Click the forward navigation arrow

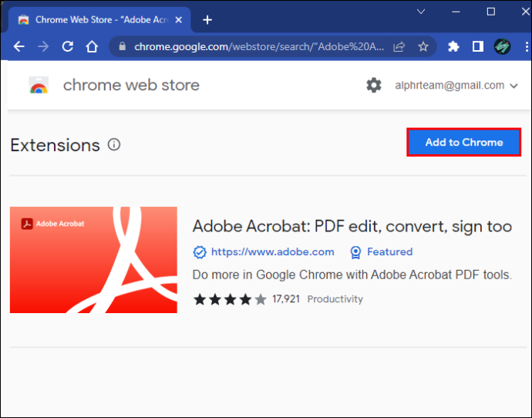43,46
